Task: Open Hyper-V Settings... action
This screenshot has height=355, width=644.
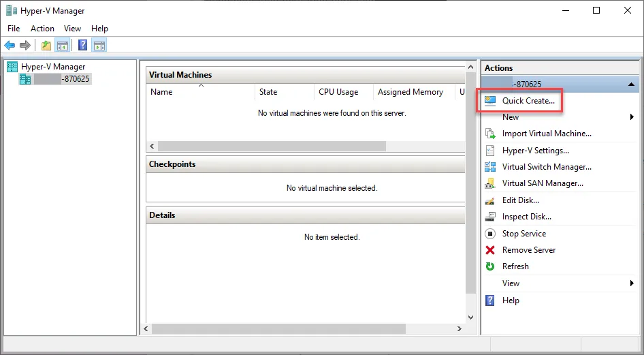Action: click(x=536, y=151)
